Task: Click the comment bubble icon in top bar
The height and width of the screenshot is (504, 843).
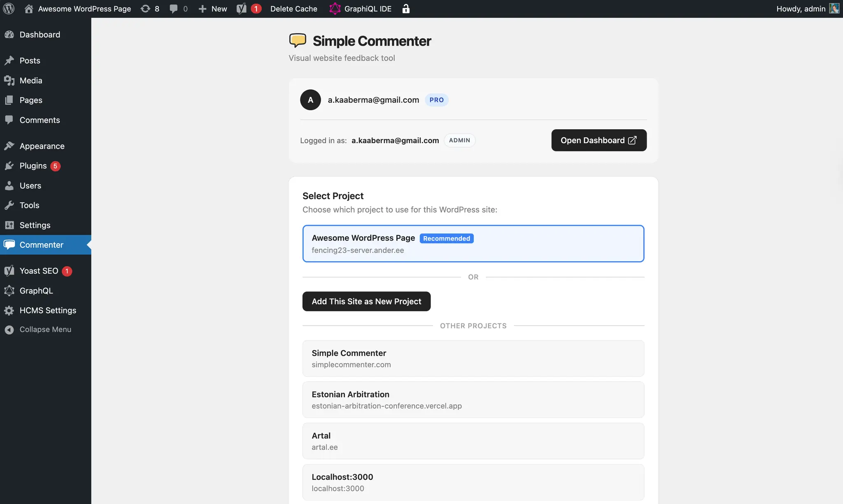Action: tap(174, 8)
